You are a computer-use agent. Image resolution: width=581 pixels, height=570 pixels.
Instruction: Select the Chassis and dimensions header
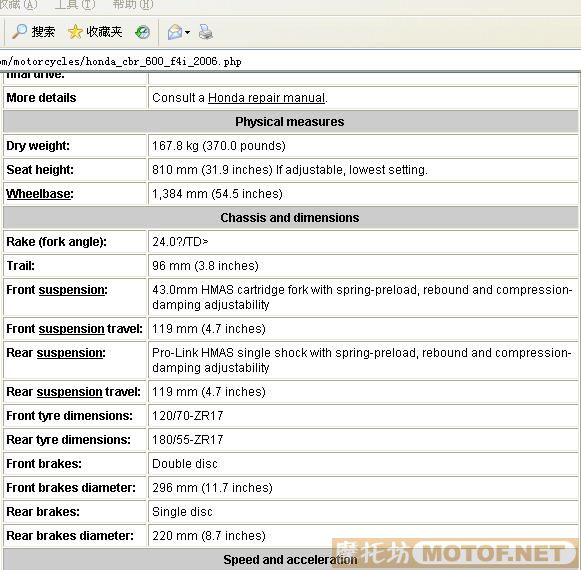[x=290, y=218]
